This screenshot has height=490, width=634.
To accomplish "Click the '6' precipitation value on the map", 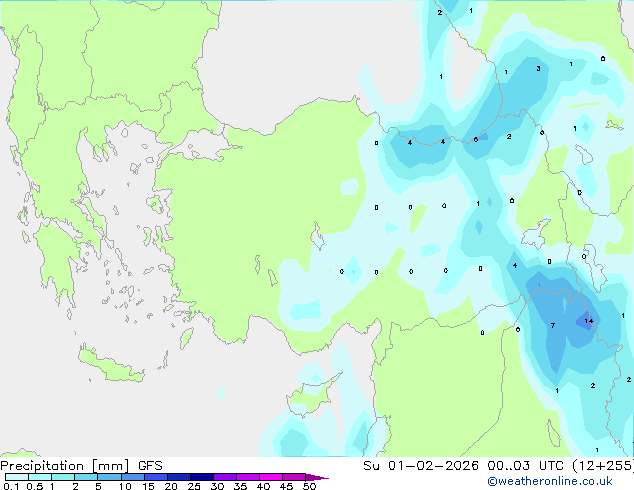I will click(x=476, y=139).
